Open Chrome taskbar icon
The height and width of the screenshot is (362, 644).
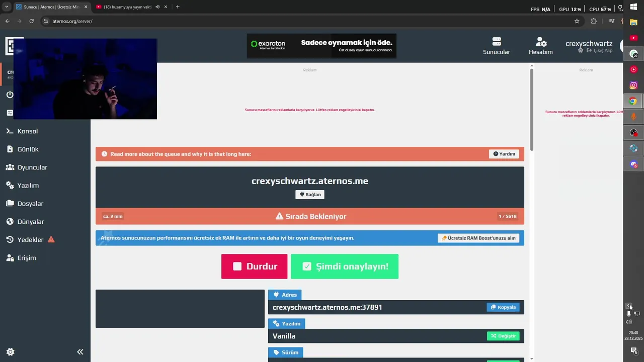click(x=633, y=101)
